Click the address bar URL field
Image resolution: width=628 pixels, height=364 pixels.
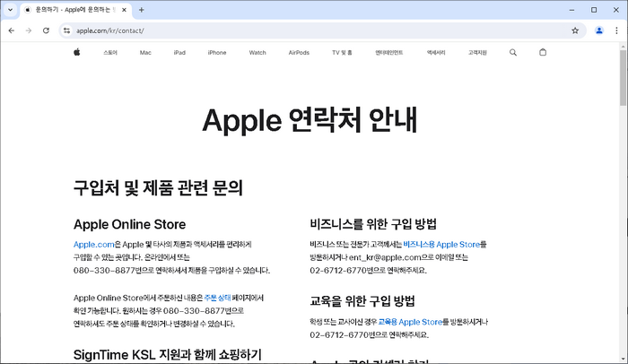tap(320, 30)
